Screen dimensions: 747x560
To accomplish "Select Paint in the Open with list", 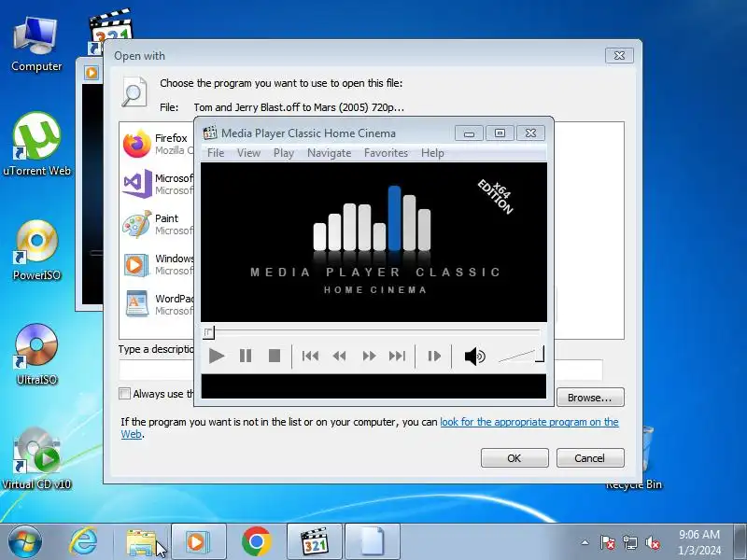I will (157, 224).
